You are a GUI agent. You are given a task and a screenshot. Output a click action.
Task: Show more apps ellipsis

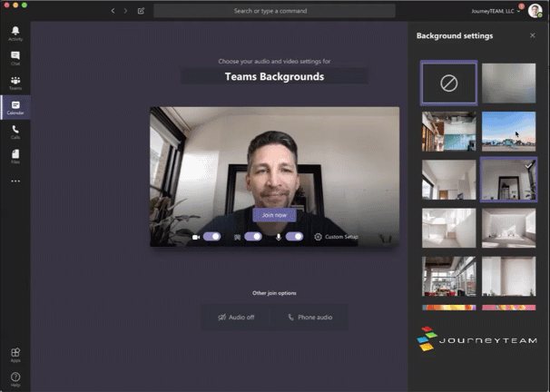coord(15,181)
